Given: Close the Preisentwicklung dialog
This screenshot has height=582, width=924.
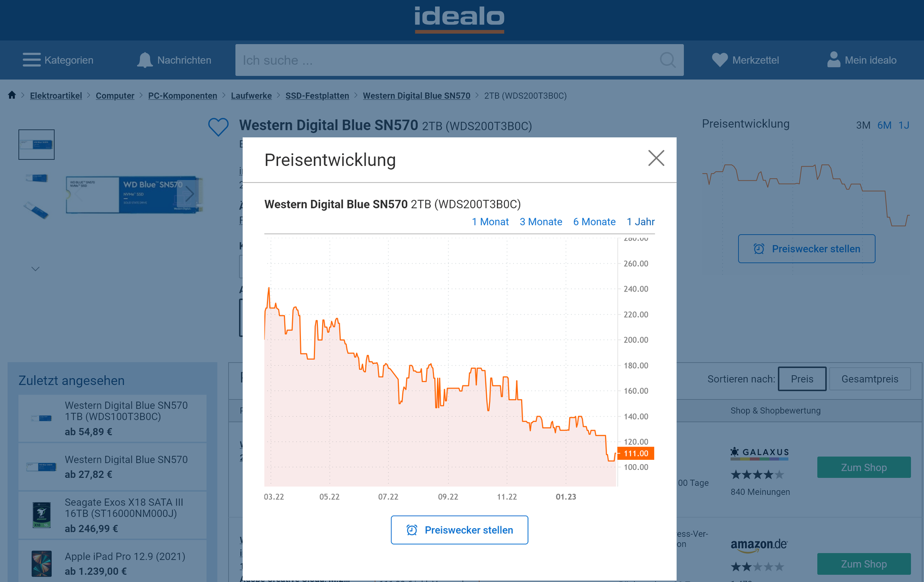Looking at the screenshot, I should pyautogui.click(x=656, y=158).
